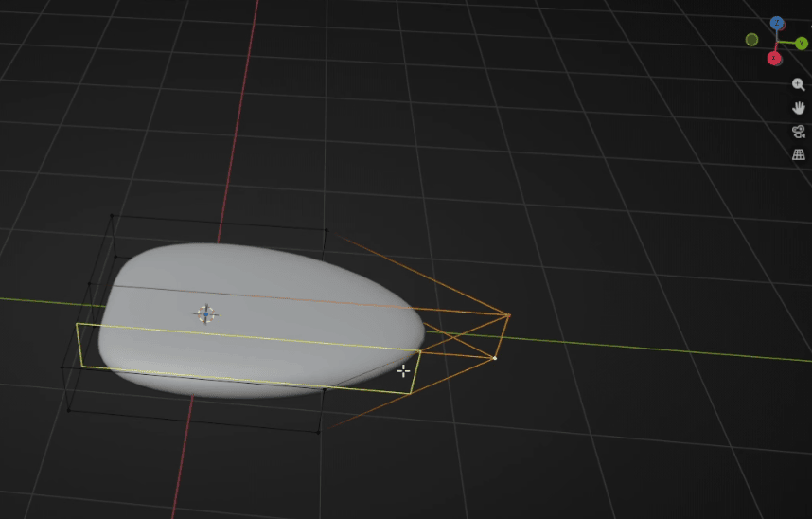Click the green Y axis gizmo ball
The image size is (812, 519).
[801, 43]
